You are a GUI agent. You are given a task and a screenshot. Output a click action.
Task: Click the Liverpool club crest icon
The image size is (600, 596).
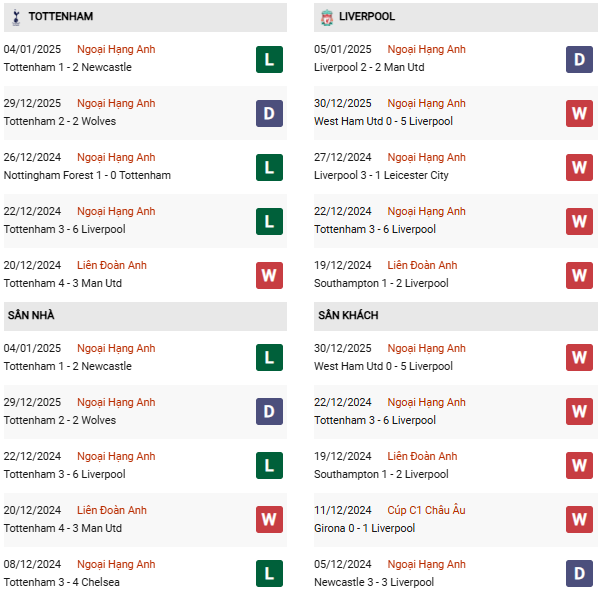[x=327, y=18]
